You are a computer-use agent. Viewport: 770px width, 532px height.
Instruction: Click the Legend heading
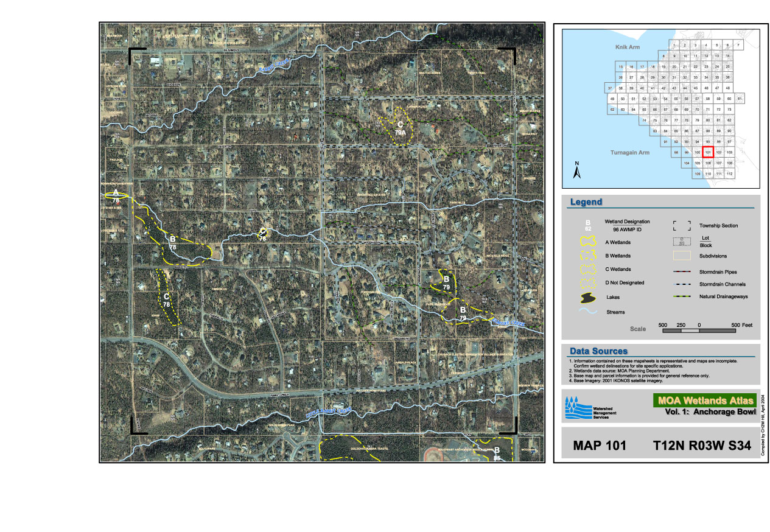coord(586,202)
